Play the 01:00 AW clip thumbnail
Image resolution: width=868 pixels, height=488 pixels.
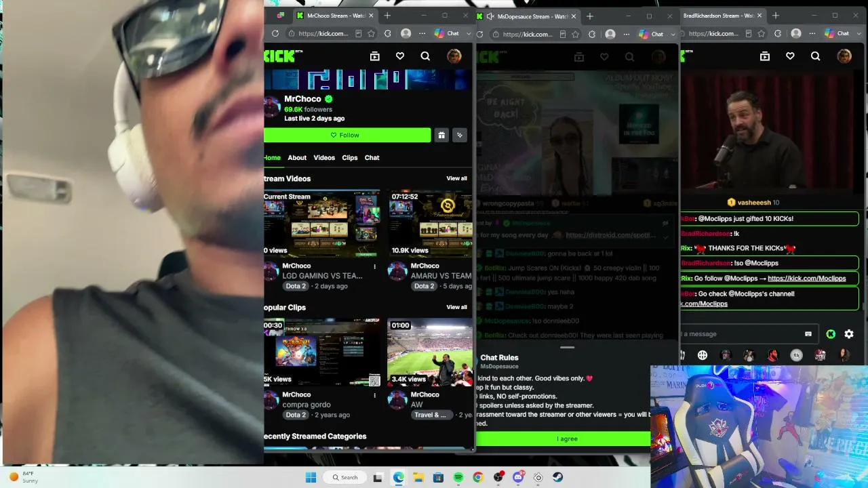click(x=431, y=352)
